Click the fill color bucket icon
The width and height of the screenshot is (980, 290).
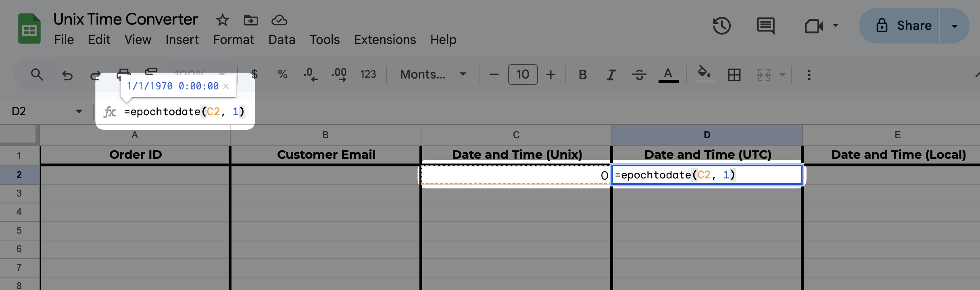point(704,74)
